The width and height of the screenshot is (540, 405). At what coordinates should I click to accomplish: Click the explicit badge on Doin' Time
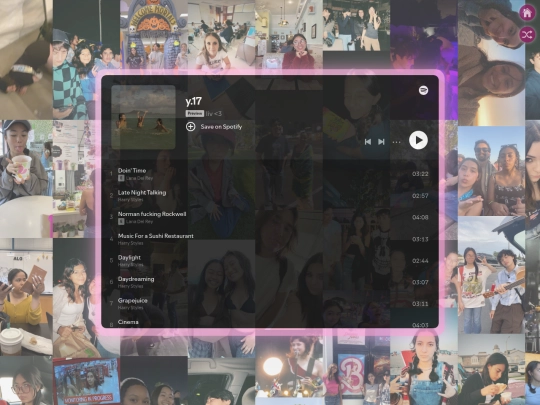[121, 178]
